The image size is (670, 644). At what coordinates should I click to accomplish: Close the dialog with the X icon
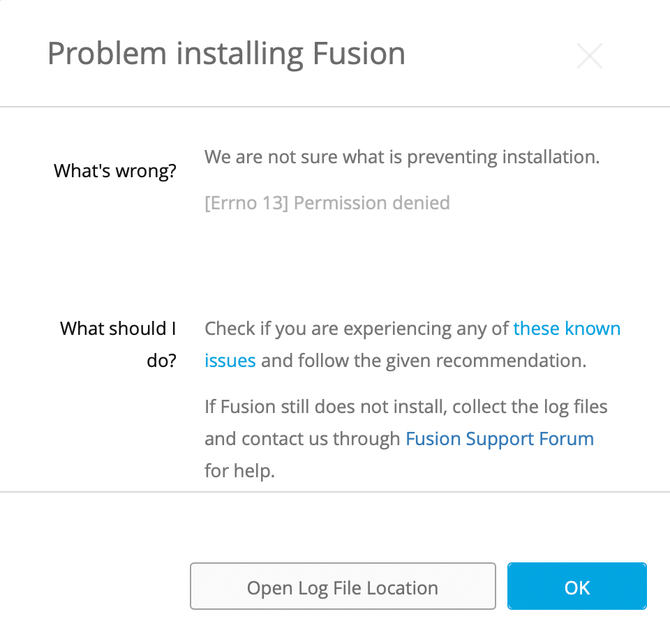click(589, 56)
